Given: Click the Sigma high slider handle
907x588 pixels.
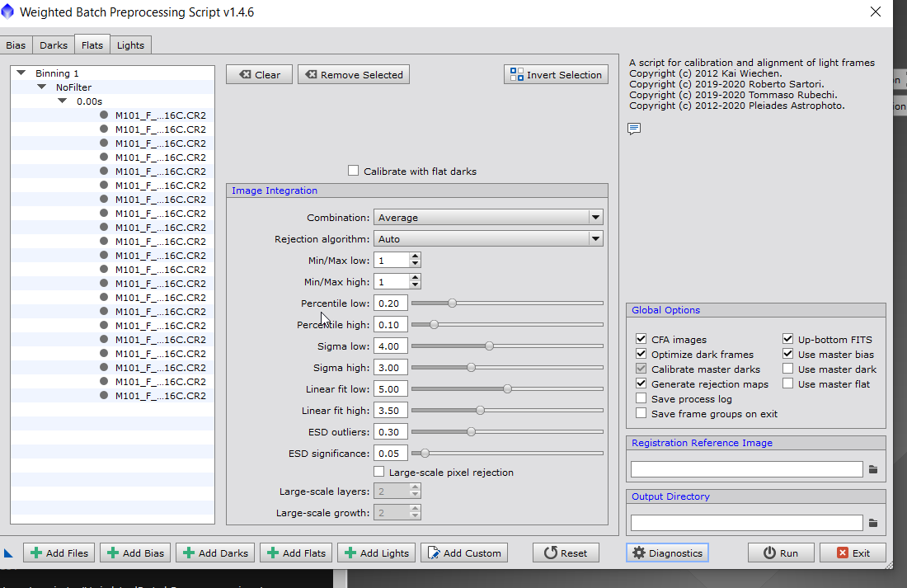Looking at the screenshot, I should click(472, 367).
